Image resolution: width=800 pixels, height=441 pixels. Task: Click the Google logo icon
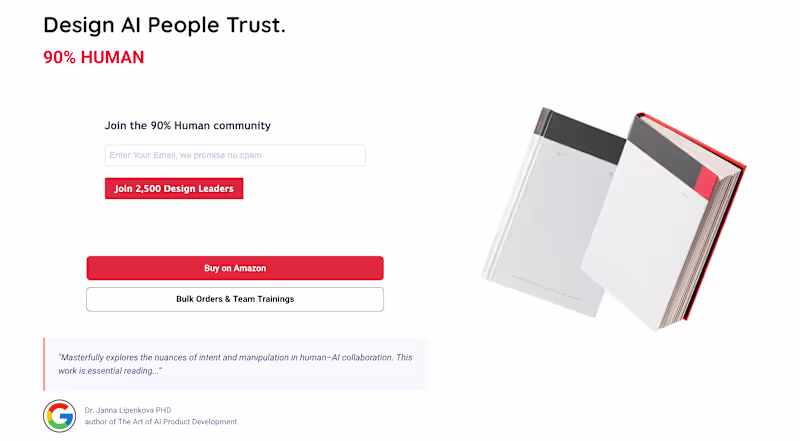pos(60,415)
